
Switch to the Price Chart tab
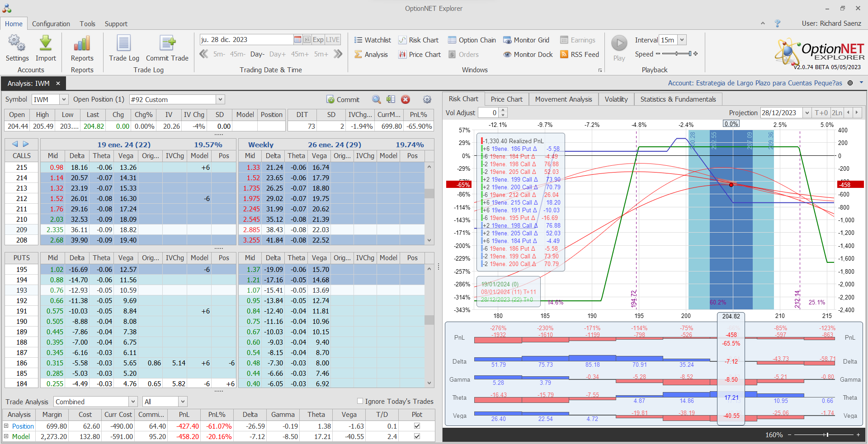pyautogui.click(x=506, y=99)
